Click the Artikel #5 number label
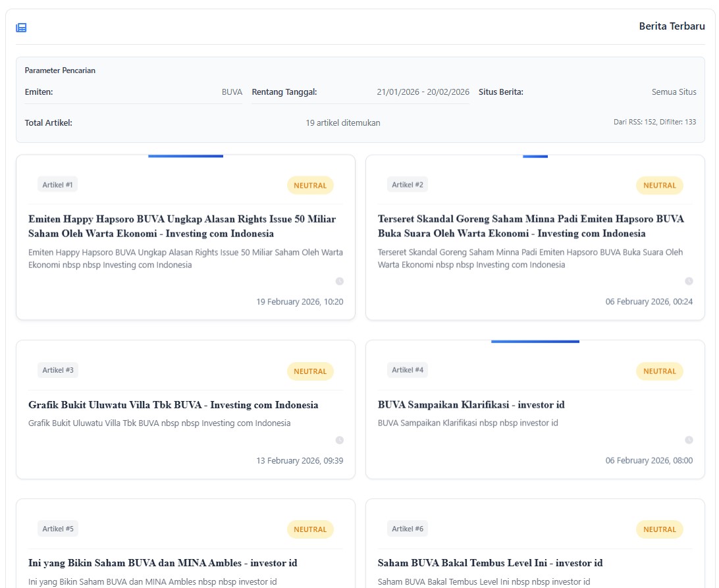 coord(58,528)
